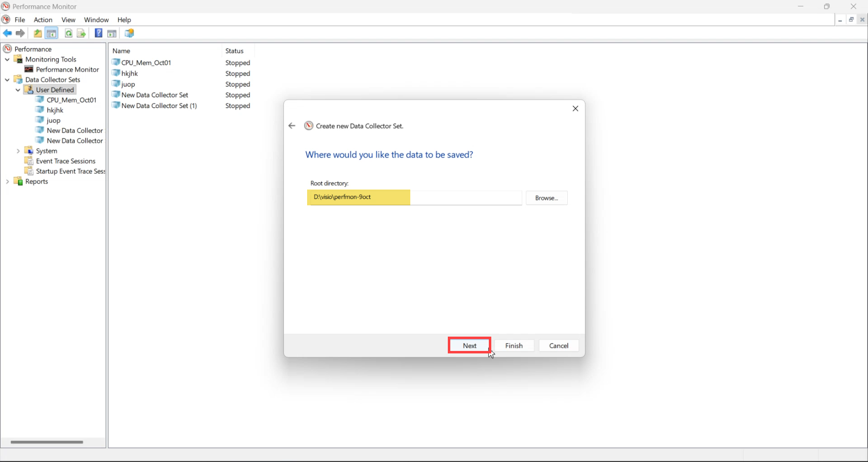Collapse the Data Collector Sets tree node
Screen dimensions: 868x462
(x=7, y=79)
